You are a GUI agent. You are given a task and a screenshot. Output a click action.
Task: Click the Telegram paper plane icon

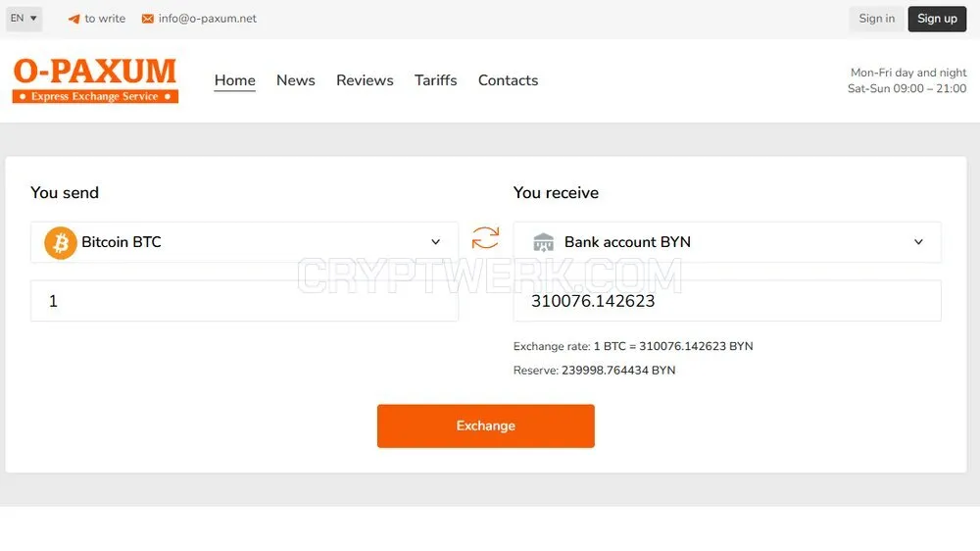coord(73,19)
